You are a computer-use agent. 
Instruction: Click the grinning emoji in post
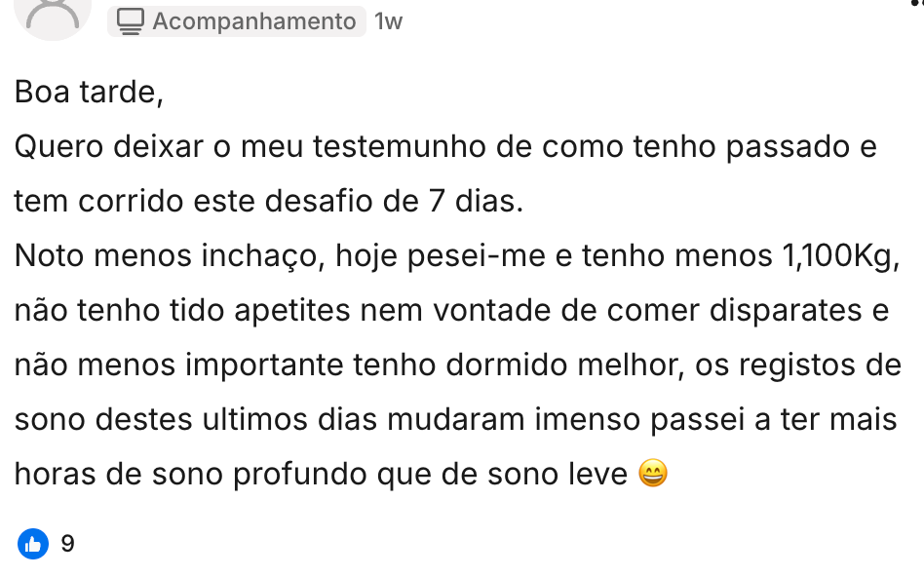click(x=653, y=475)
